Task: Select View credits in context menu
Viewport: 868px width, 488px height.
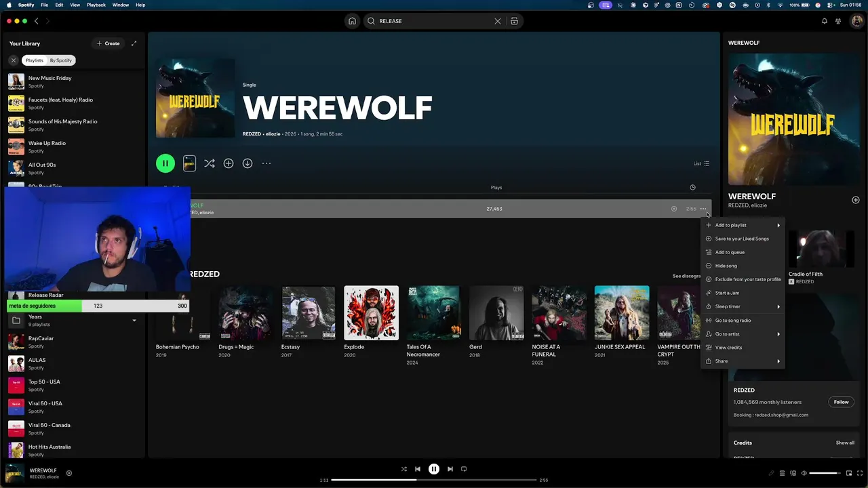Action: coord(743,347)
